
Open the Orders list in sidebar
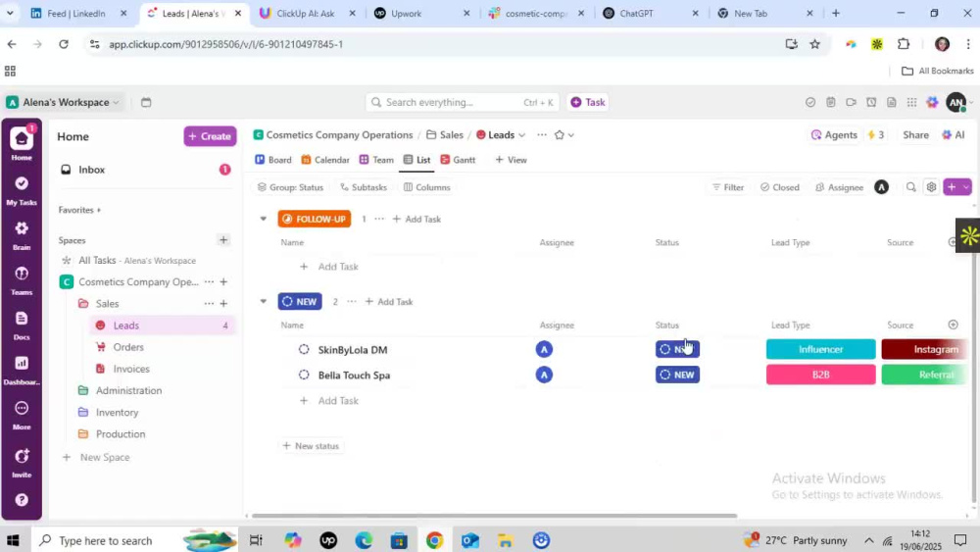point(128,347)
